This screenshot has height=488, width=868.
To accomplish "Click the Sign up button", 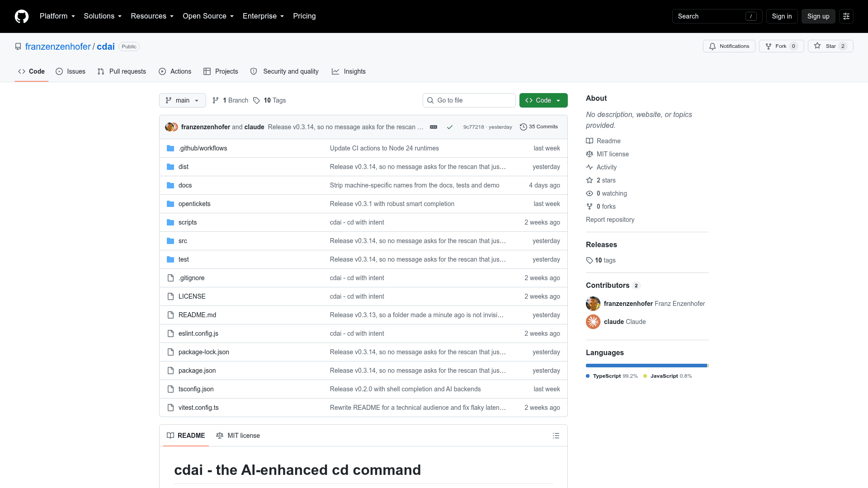I will (818, 16).
